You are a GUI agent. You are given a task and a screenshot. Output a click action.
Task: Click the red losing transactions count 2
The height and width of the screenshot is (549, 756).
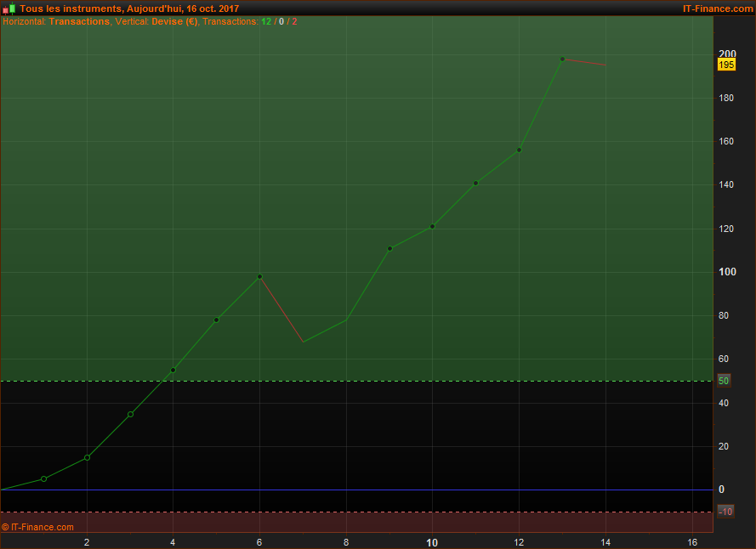[295, 21]
